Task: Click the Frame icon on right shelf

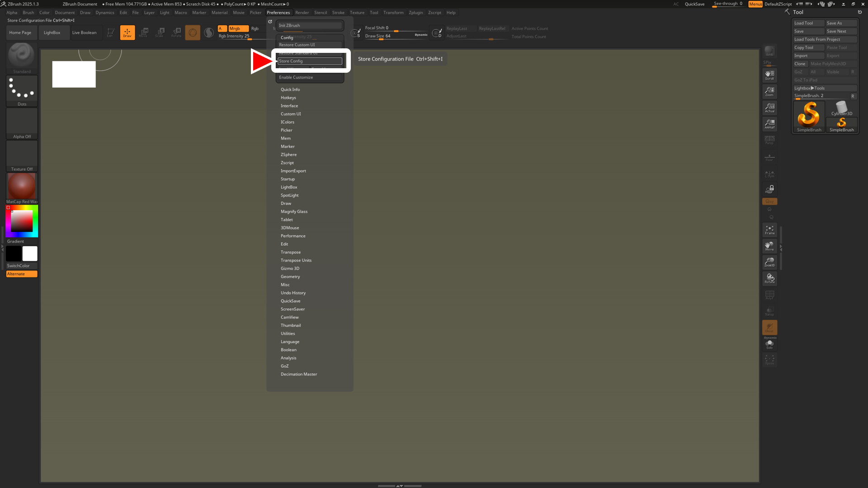Action: click(769, 230)
